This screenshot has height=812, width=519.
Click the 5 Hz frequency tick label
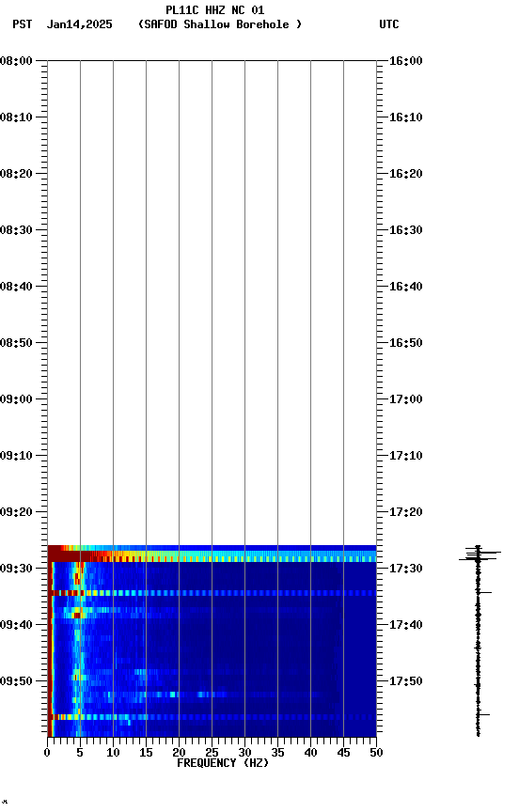(x=80, y=753)
